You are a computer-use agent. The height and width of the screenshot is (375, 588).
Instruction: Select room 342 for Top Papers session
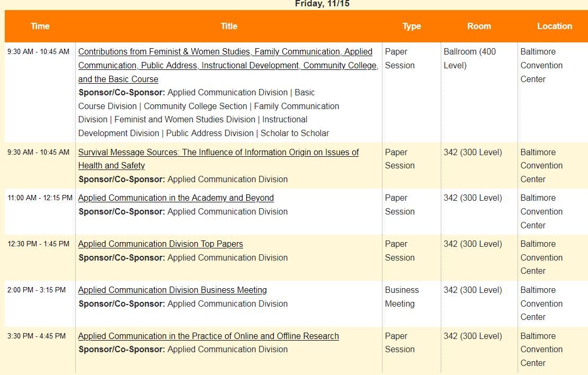473,244
